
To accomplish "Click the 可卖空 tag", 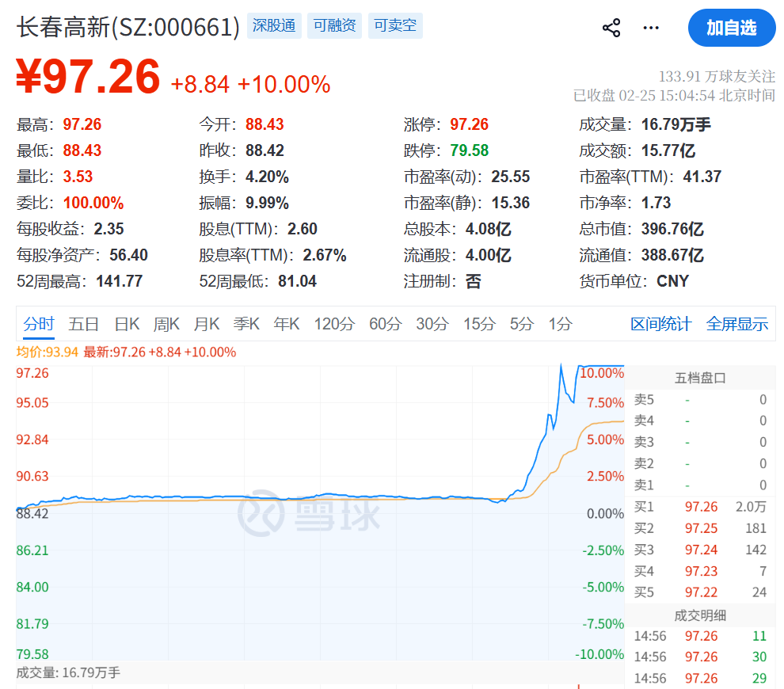I will [395, 25].
